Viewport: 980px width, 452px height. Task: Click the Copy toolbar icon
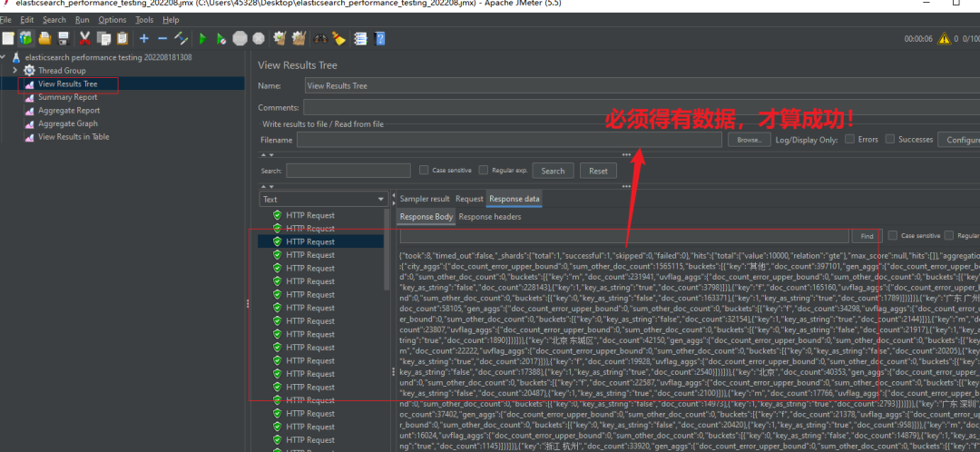click(x=103, y=39)
